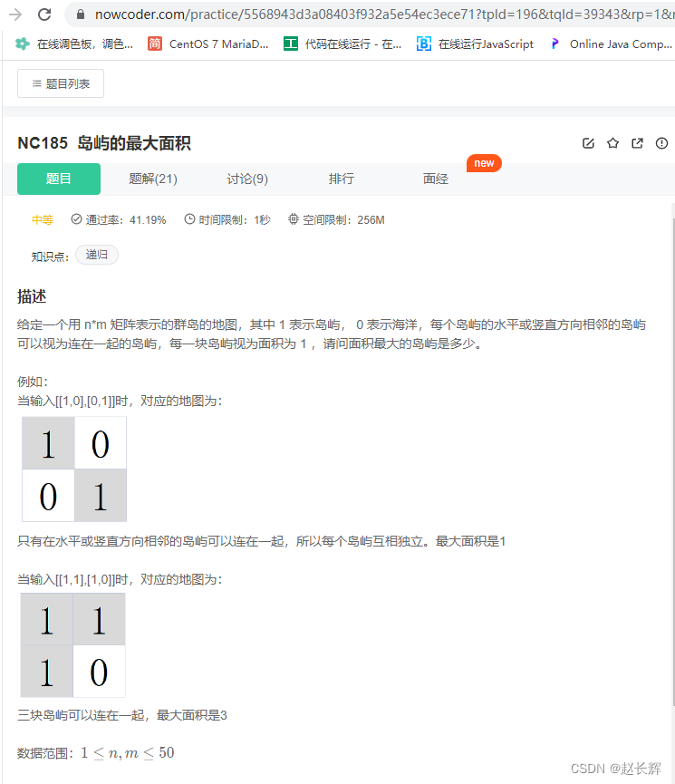The width and height of the screenshot is (675, 784).
Task: Click the first example matrix image
Action: [74, 469]
